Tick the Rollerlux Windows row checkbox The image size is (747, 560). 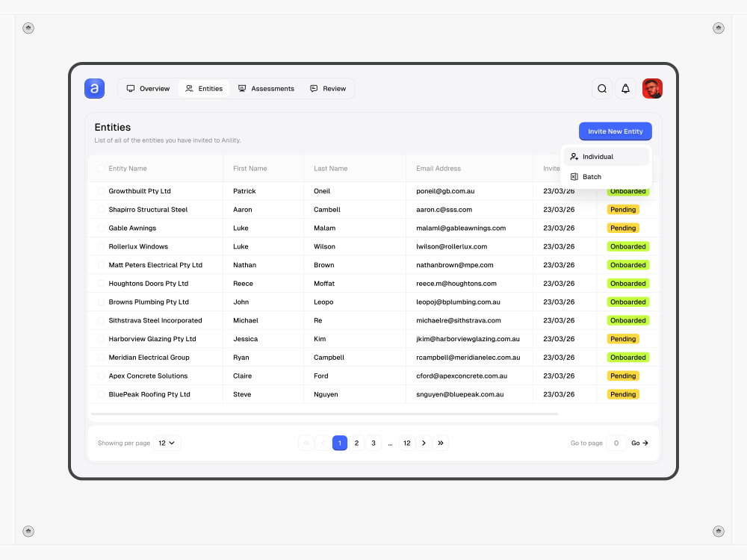pos(101,246)
